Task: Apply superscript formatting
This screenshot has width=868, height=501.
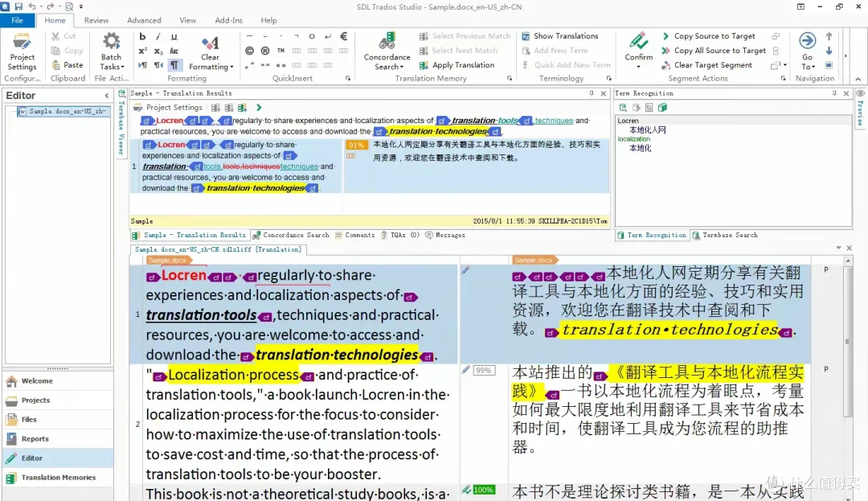Action: 142,51
